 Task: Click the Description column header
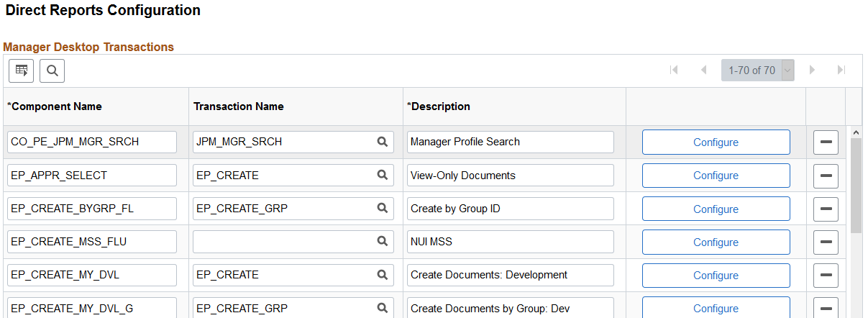[439, 106]
